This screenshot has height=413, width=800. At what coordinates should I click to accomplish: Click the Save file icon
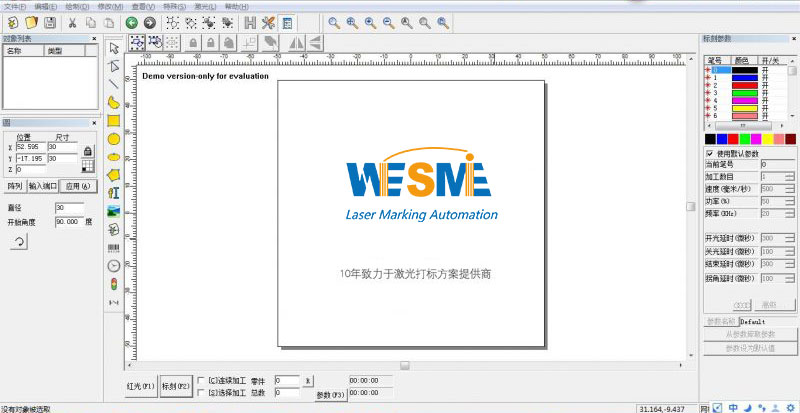coord(48,22)
